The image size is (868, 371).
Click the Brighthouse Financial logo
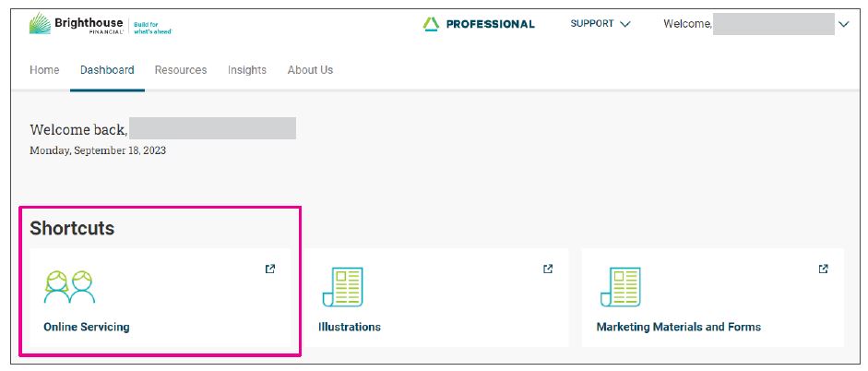click(86, 24)
